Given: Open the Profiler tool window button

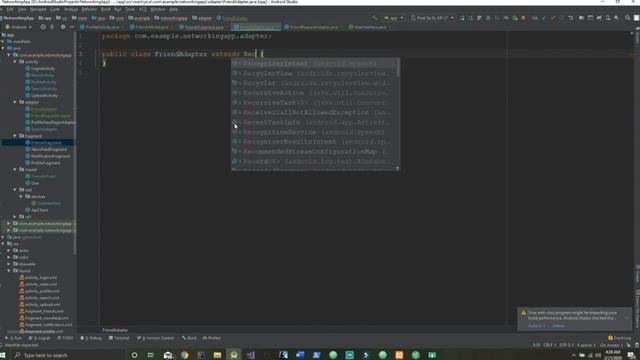Looking at the screenshot, I should pyautogui.click(x=211, y=338).
